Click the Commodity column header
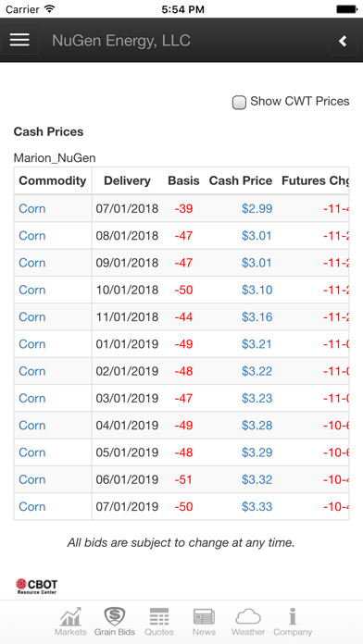Screen dimensions: 363x644 pos(53,180)
